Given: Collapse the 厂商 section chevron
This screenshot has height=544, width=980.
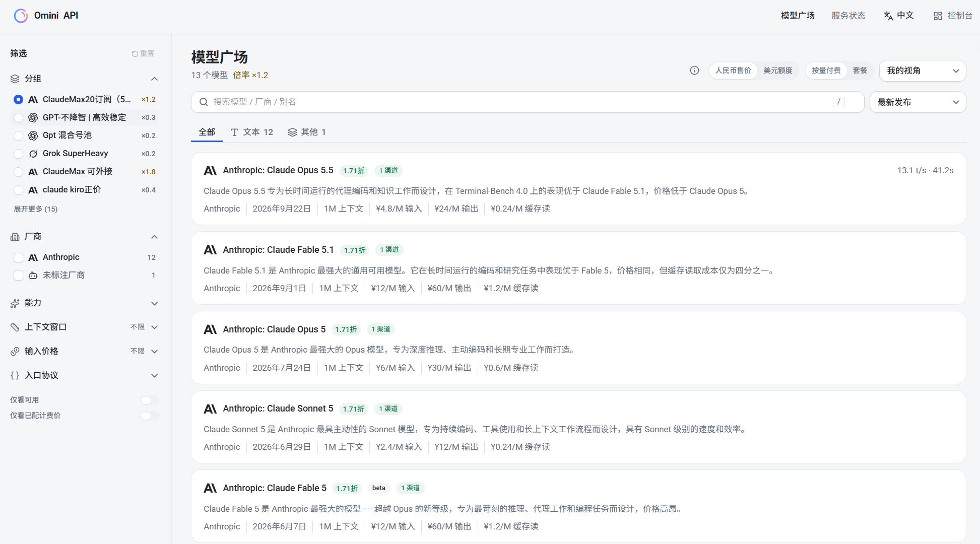Looking at the screenshot, I should coord(155,237).
